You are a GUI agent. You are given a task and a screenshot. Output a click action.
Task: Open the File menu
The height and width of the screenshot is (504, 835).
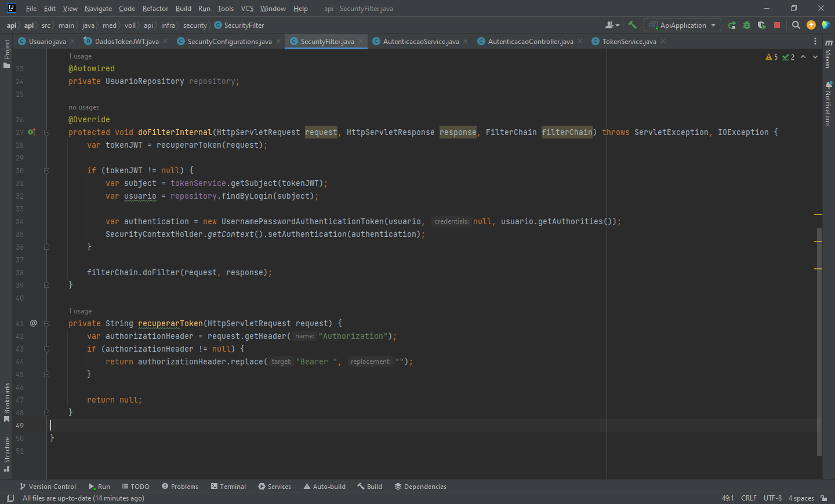click(31, 9)
